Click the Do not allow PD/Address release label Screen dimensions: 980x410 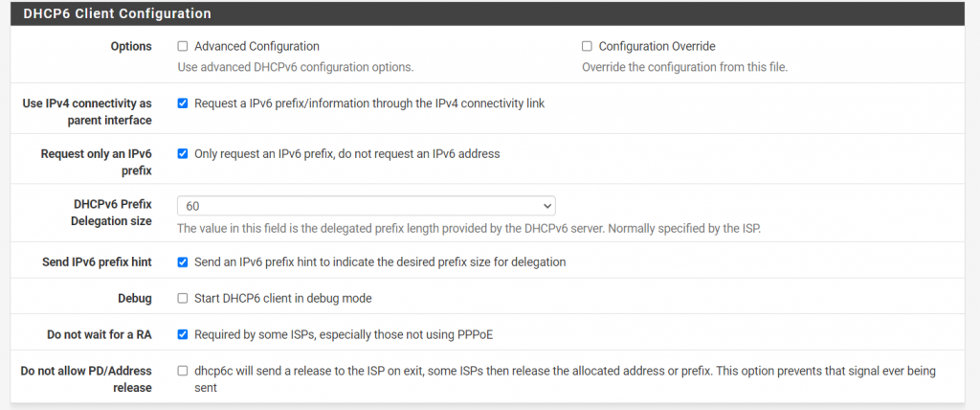[x=86, y=378]
